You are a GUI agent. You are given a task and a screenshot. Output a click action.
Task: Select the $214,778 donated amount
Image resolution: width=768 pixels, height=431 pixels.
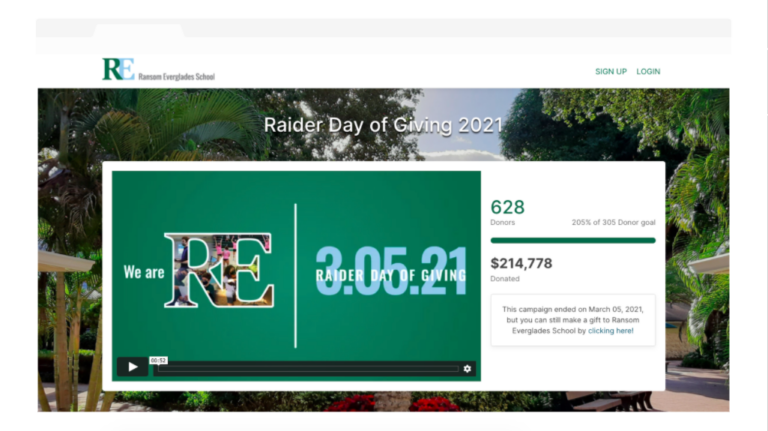[521, 263]
